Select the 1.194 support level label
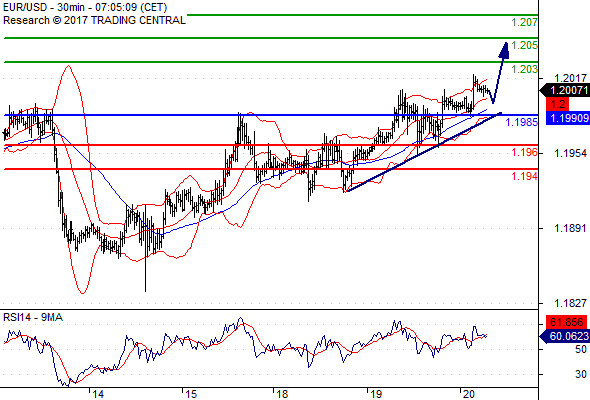 click(524, 176)
